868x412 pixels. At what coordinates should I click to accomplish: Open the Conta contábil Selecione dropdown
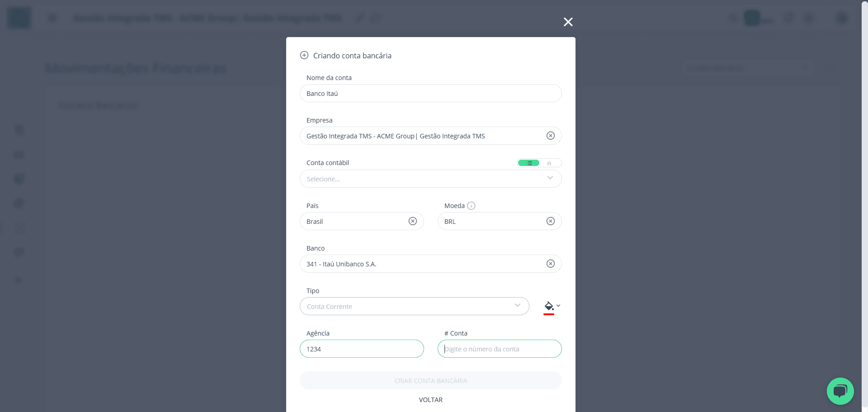click(431, 179)
